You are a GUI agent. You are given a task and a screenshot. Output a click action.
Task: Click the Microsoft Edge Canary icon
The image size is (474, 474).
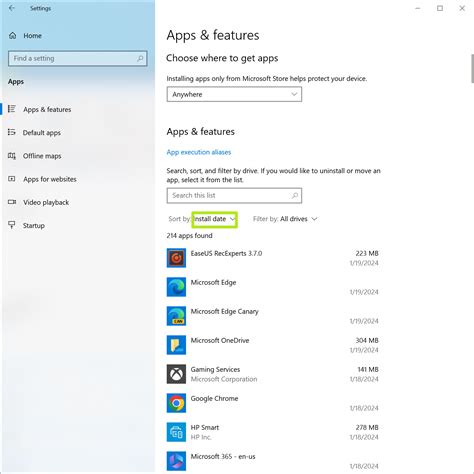point(176,316)
